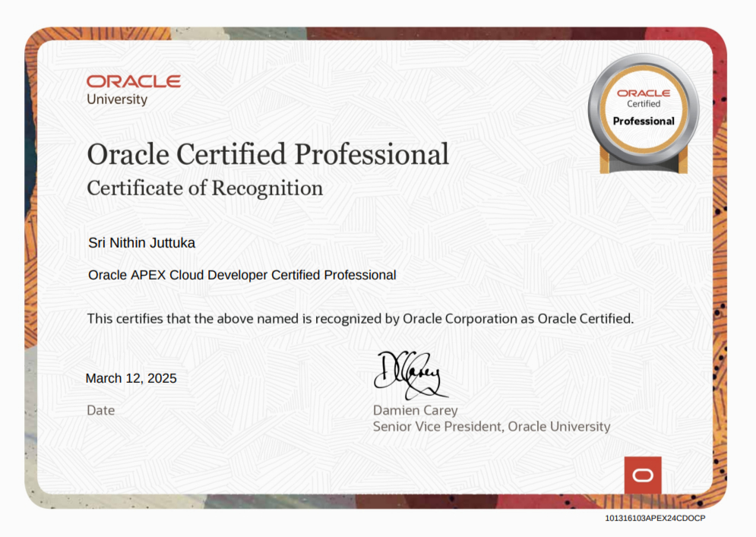The width and height of the screenshot is (756, 537).
Task: Click the recipient name Sri Nithin Juttuka
Action: (x=141, y=243)
